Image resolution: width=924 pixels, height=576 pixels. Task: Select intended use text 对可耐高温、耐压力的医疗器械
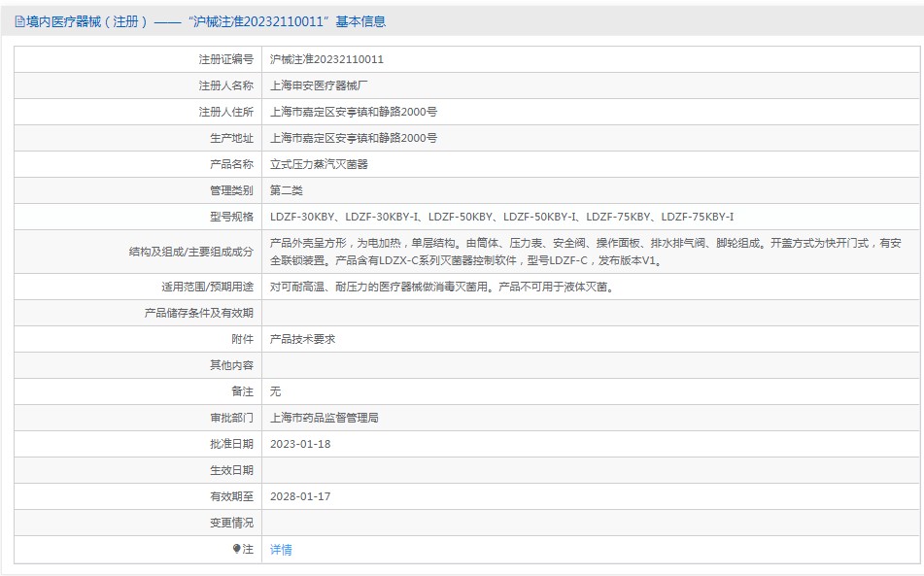442,287
